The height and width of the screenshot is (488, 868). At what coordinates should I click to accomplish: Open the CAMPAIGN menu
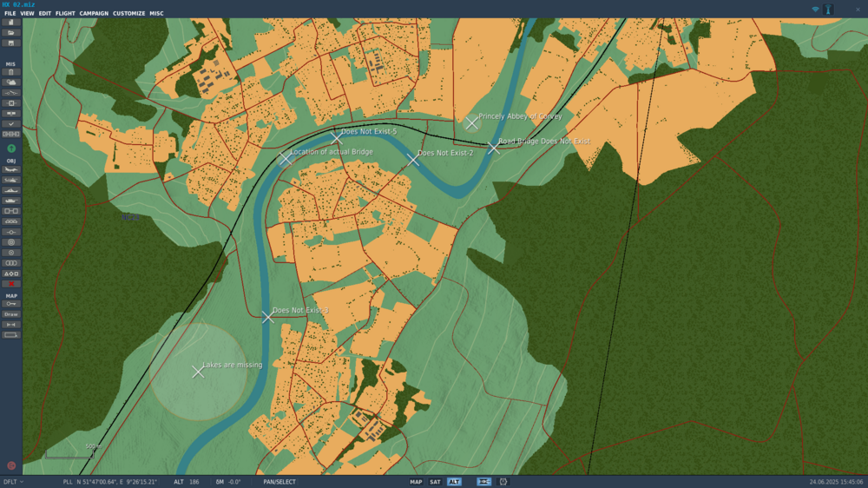click(x=94, y=13)
